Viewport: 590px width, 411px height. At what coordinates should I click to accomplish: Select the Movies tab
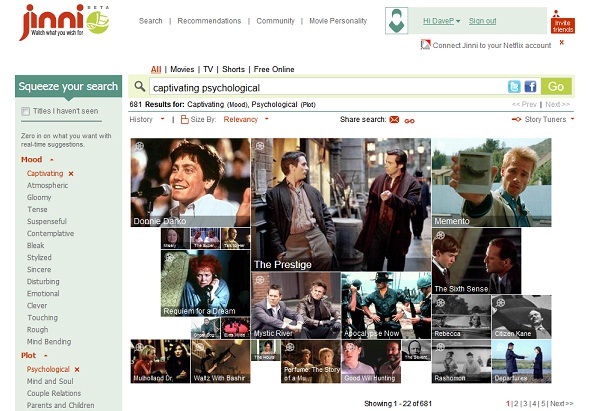point(182,69)
